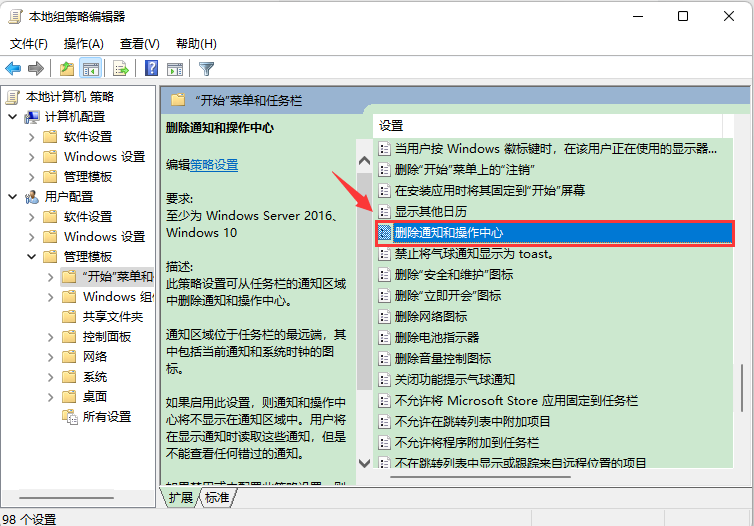Click the 策略设置 link
This screenshot has height=526, width=754.
pos(214,164)
